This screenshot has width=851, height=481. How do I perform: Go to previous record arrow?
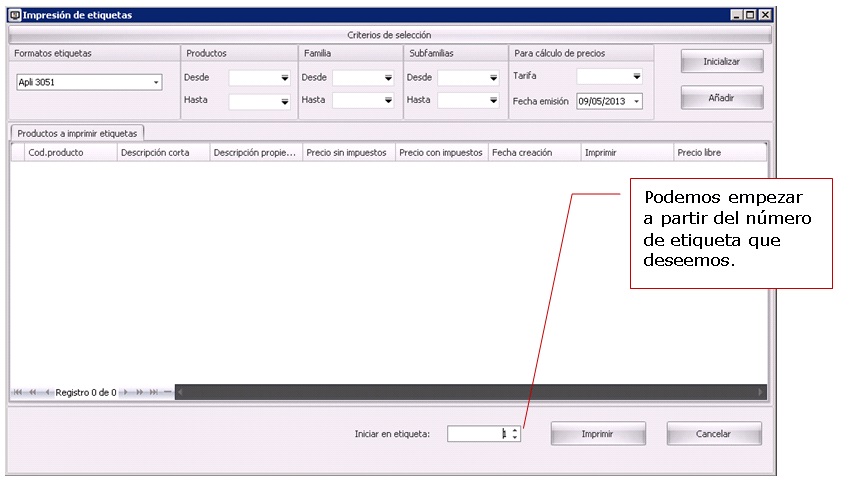[x=47, y=392]
